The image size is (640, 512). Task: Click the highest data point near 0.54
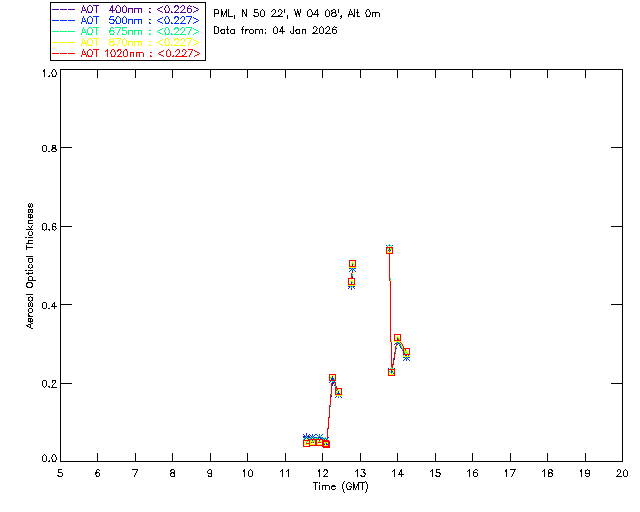[389, 250]
